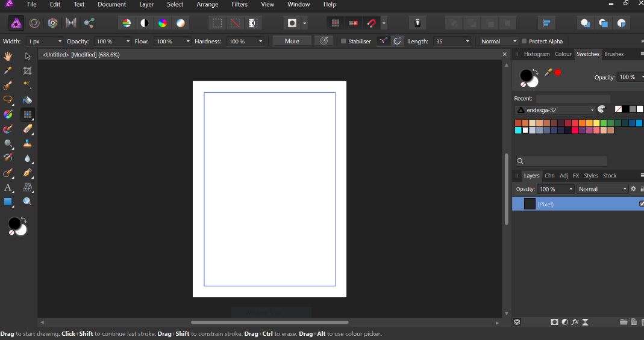The height and width of the screenshot is (340, 644).
Task: Toggle visibility checkbox of Pixel layer
Action: click(x=642, y=204)
